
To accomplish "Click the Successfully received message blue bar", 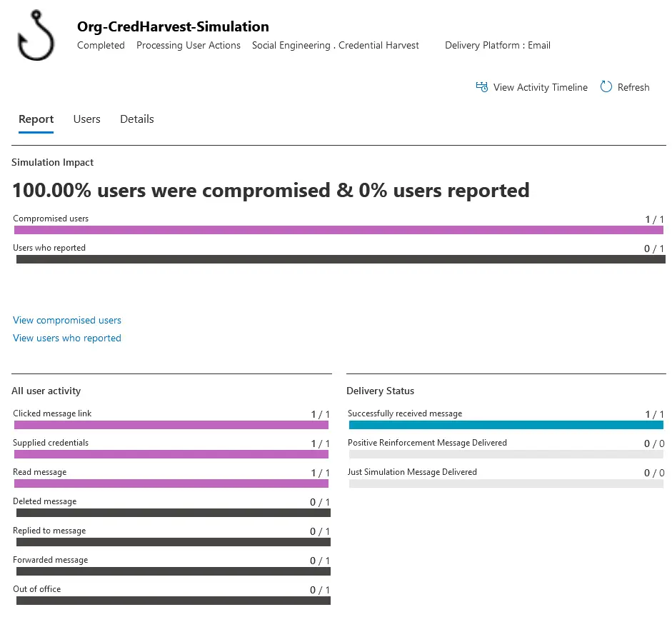I will 505,425.
